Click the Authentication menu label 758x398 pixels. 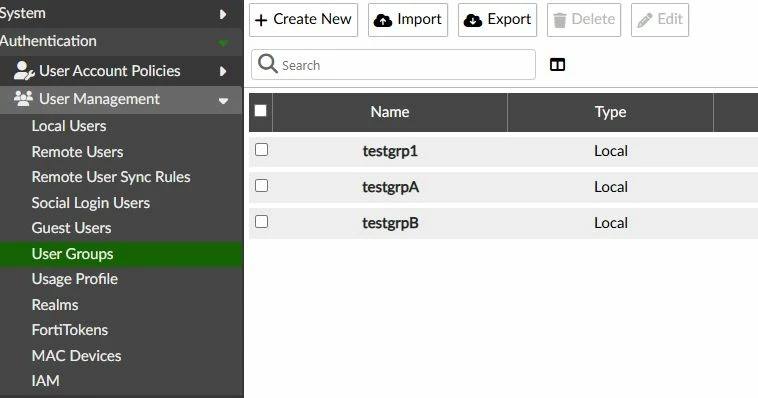(x=48, y=41)
